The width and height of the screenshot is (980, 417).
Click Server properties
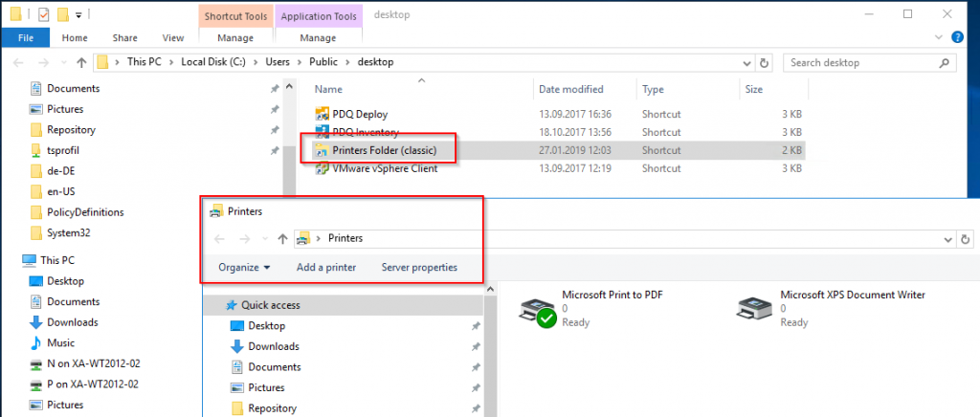(x=419, y=267)
